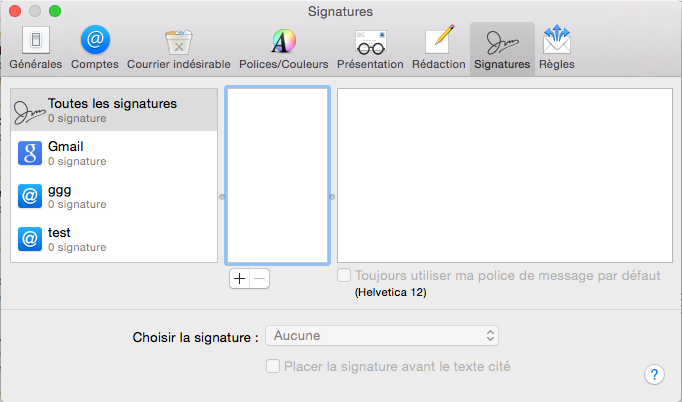
Task: Pick the test account row
Action: click(x=114, y=239)
